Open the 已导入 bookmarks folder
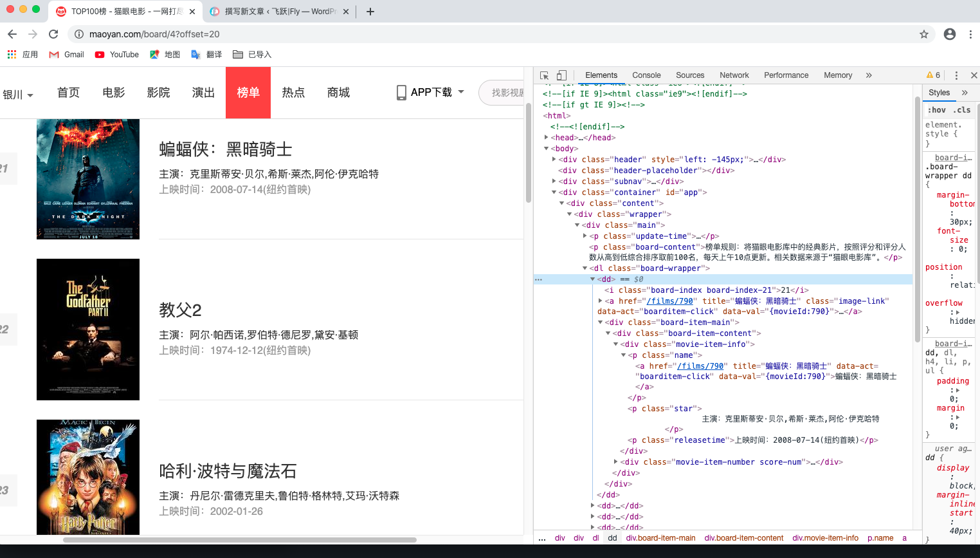The height and width of the screenshot is (558, 980). 252,55
